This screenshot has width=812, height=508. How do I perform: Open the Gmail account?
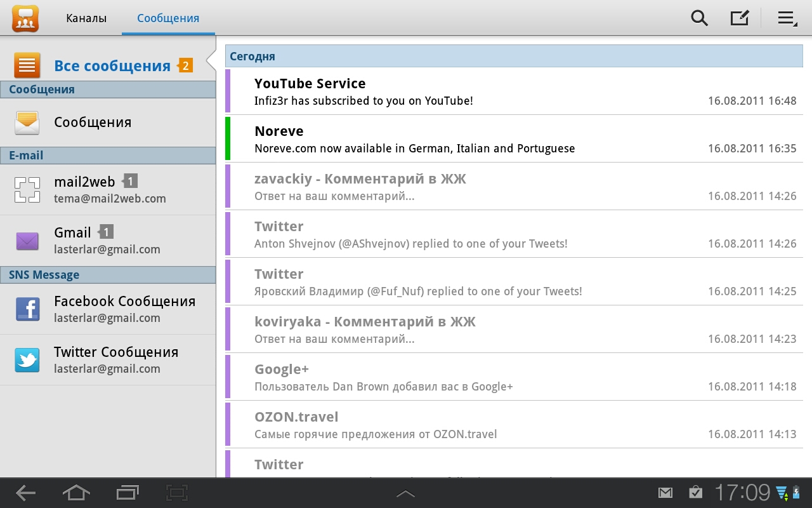point(108,241)
